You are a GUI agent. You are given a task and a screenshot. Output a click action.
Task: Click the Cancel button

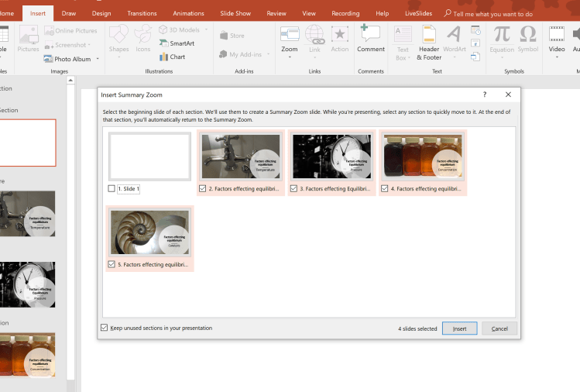click(499, 328)
